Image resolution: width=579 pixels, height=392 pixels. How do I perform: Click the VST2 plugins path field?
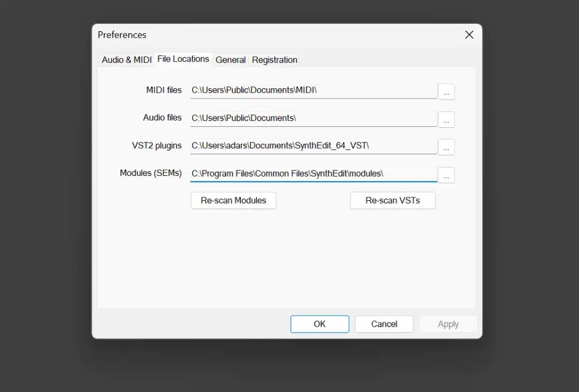313,147
